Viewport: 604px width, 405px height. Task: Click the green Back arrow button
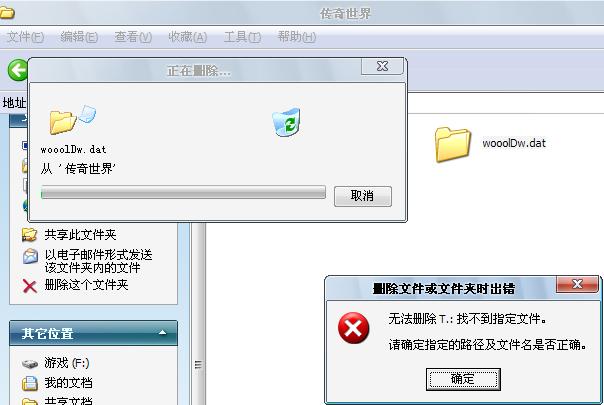[x=18, y=70]
